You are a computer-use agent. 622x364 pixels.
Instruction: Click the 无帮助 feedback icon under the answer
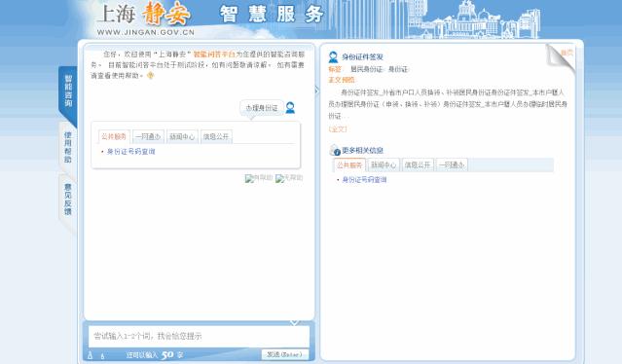(289, 178)
